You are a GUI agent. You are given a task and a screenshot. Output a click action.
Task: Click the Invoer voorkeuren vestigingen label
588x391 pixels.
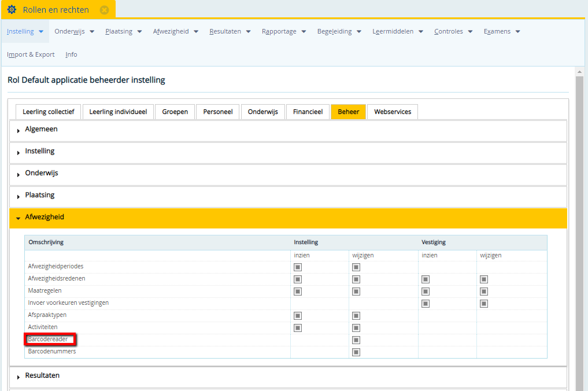coord(68,303)
